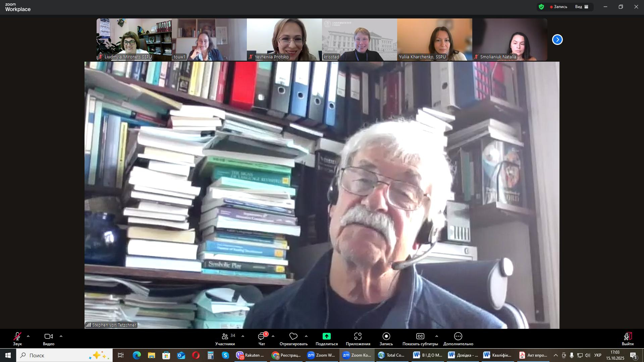Expand caret next to Показать субтитры
Viewport: 644px width, 362px height.
[436, 336]
